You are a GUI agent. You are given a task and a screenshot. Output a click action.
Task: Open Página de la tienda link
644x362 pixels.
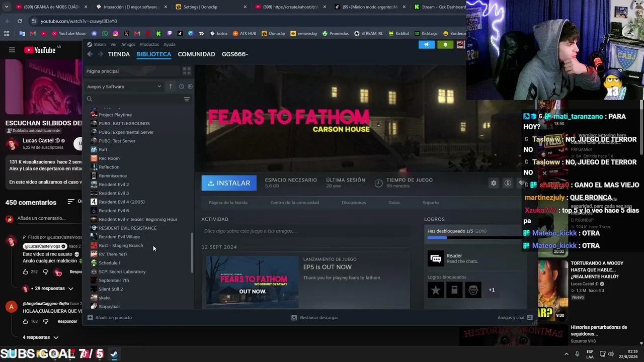click(228, 203)
